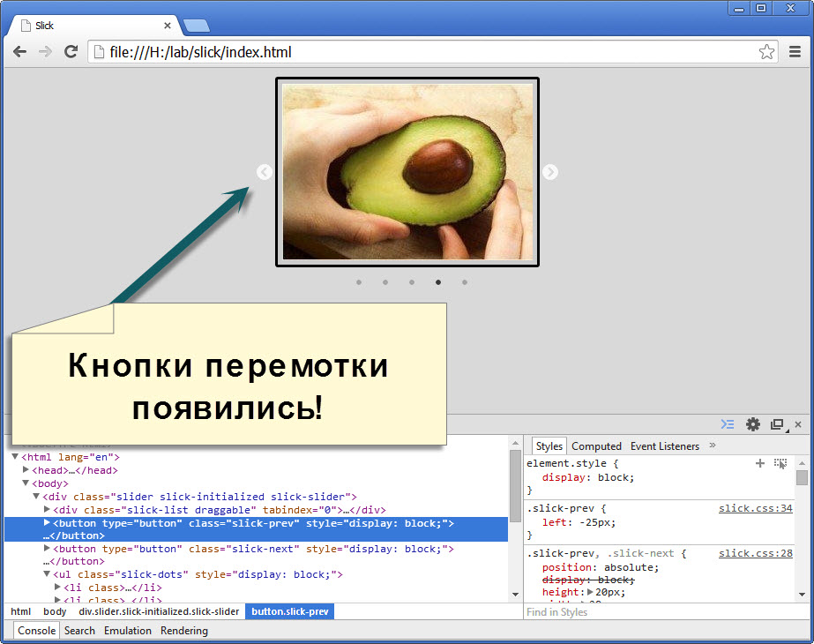Select the slick-list draggable div row

click(x=256, y=510)
